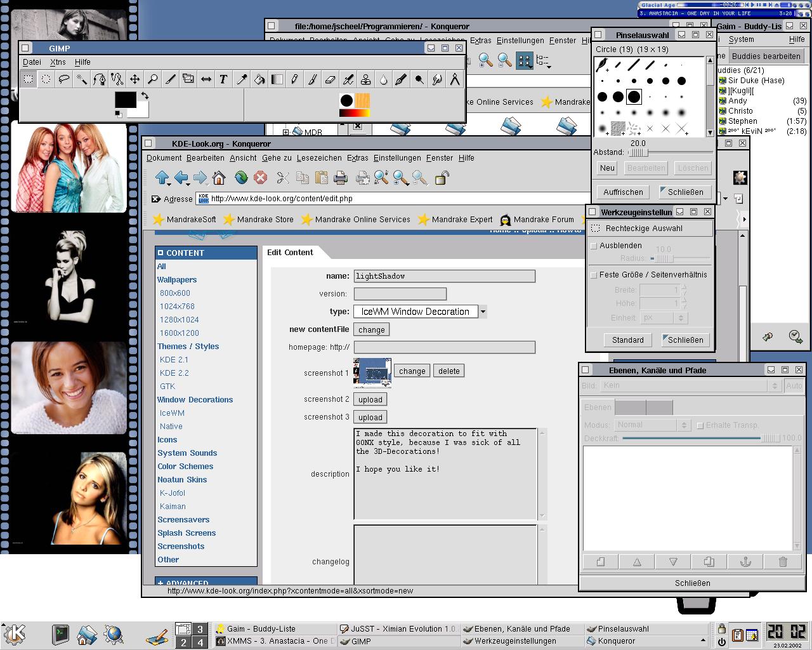Open the IceWM link under Window Decorations
The height and width of the screenshot is (650, 812).
[x=172, y=413]
